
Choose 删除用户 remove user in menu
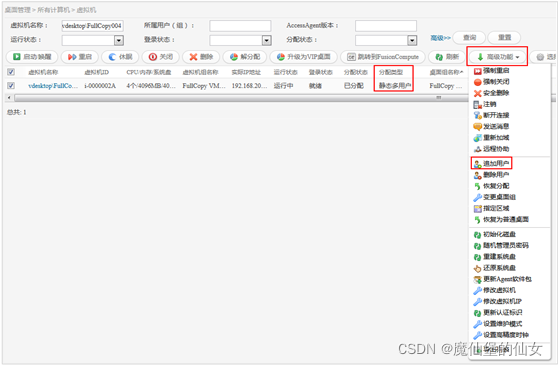tap(491, 175)
